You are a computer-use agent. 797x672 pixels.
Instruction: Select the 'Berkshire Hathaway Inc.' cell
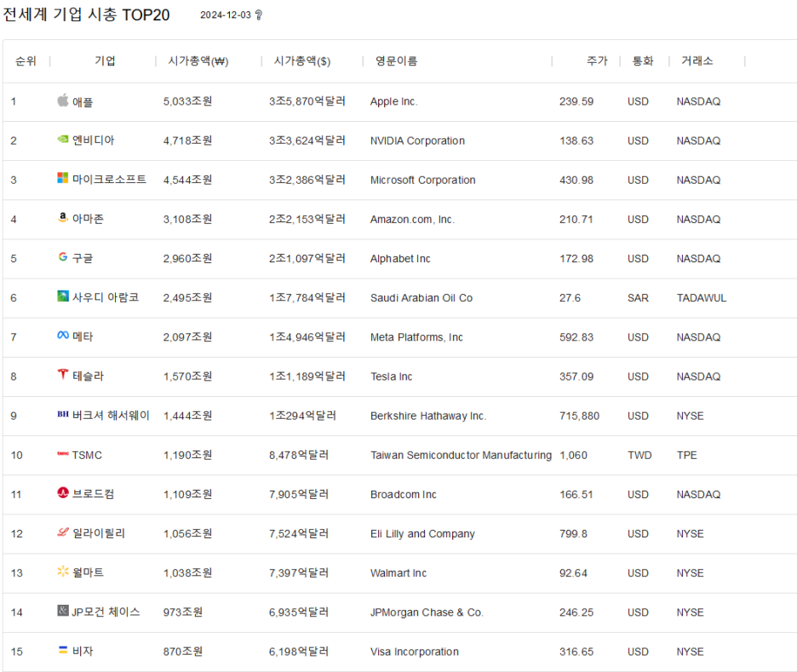click(x=428, y=416)
